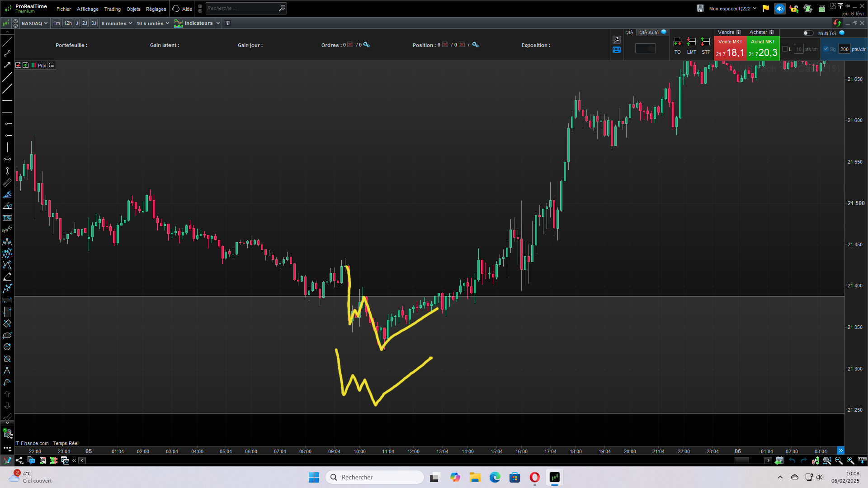Click the green Achat MKT button

pos(763,49)
